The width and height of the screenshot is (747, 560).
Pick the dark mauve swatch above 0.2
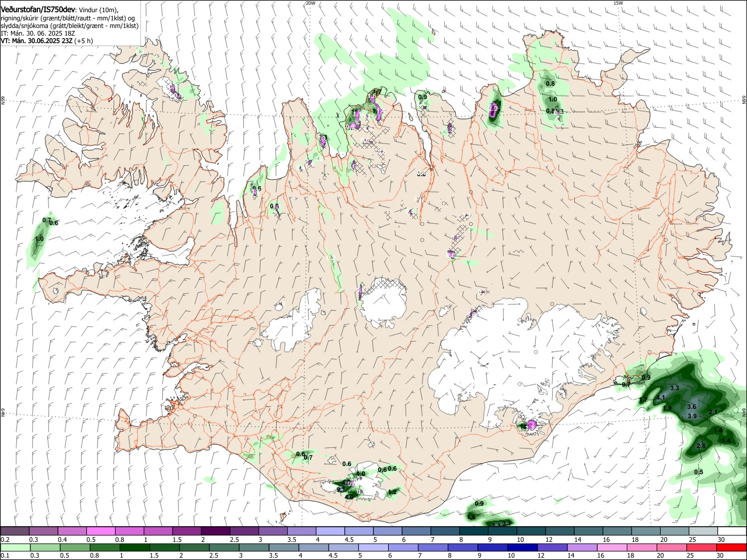[15, 531]
